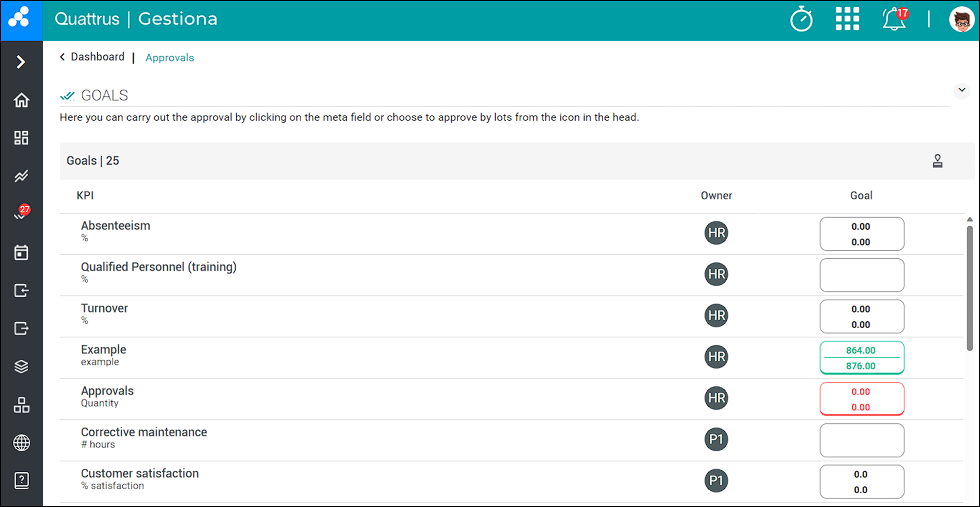Open calendar icon in sidebar
The image size is (980, 507).
(22, 252)
